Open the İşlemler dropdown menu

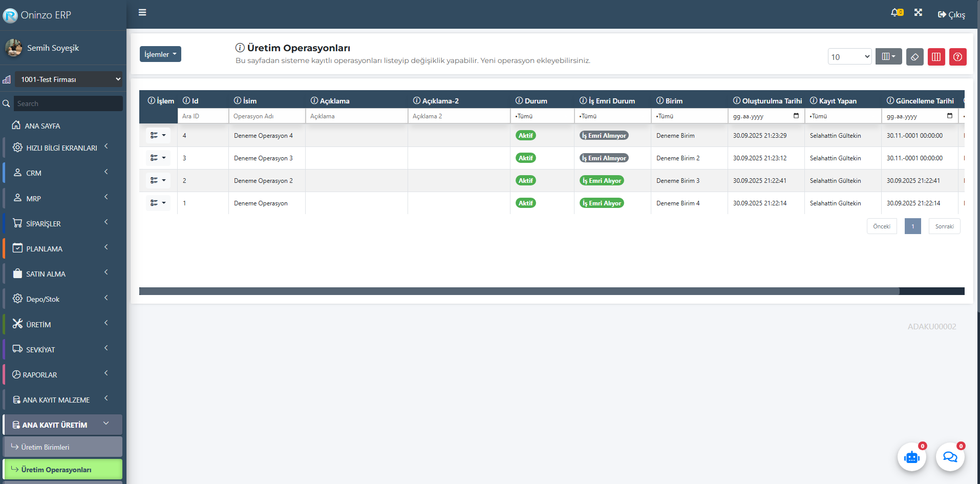coord(160,54)
